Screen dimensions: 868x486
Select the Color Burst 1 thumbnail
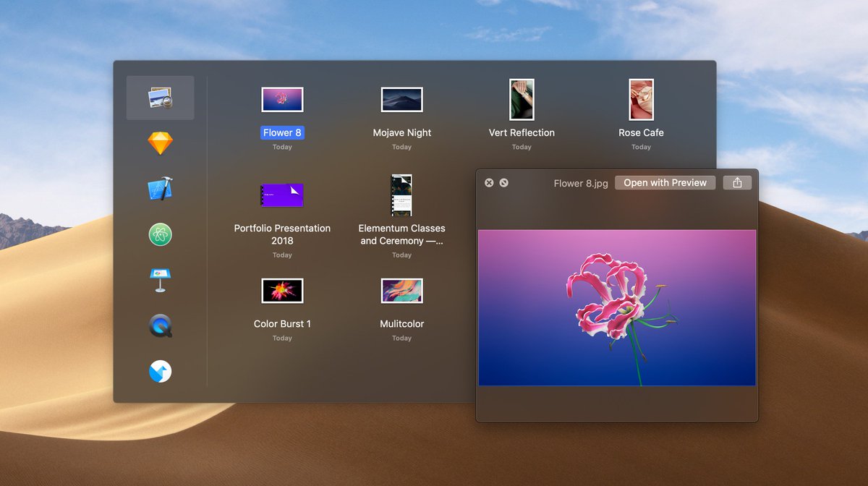pos(282,291)
